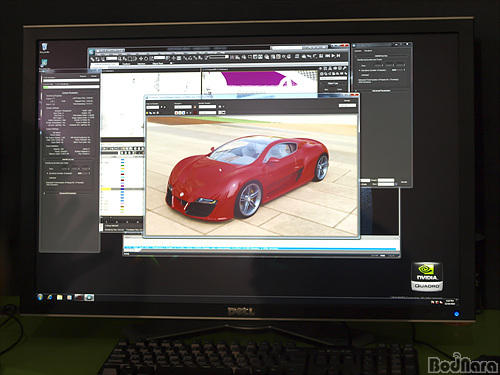Click the Render button in render frame window
The width and height of the screenshot is (500, 375).
point(347,105)
